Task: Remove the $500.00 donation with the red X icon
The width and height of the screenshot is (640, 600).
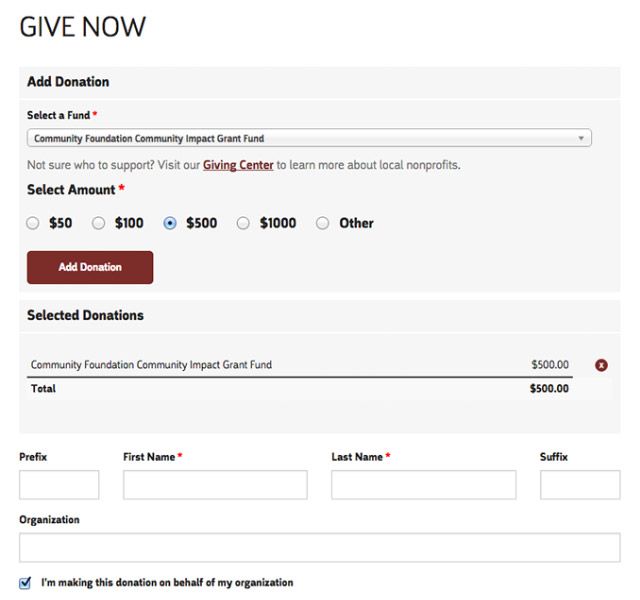Action: click(x=601, y=365)
